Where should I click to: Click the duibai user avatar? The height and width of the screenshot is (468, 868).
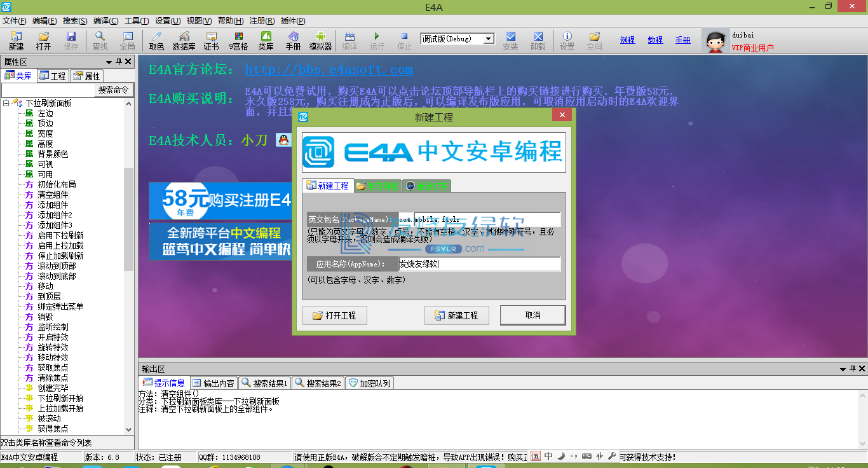point(715,41)
